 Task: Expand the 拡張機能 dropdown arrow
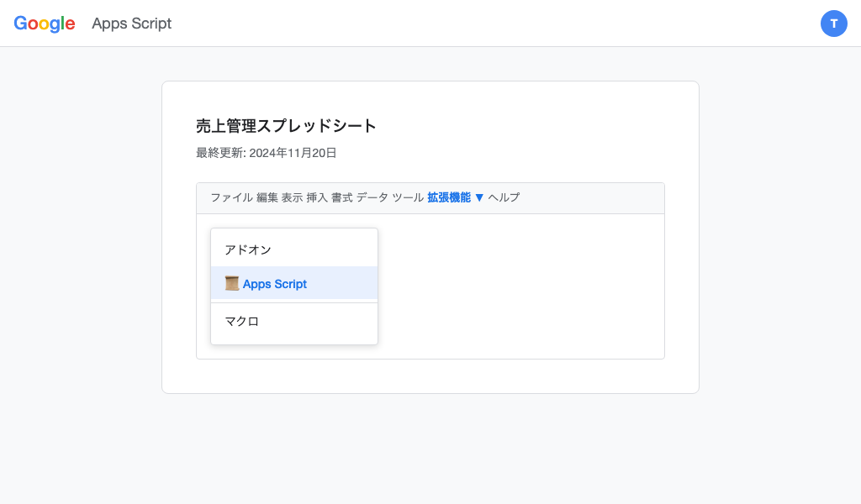(481, 197)
